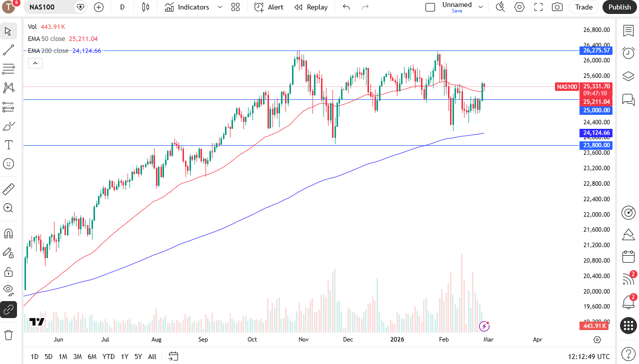Screen dimensions: 639x364
Task: Publish the chart idea
Action: [619, 7]
